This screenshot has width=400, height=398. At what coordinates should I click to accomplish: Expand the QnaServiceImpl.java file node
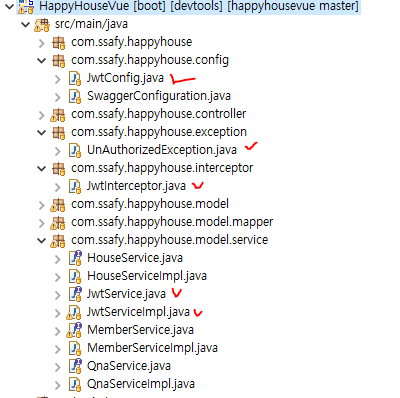pyautogui.click(x=58, y=385)
